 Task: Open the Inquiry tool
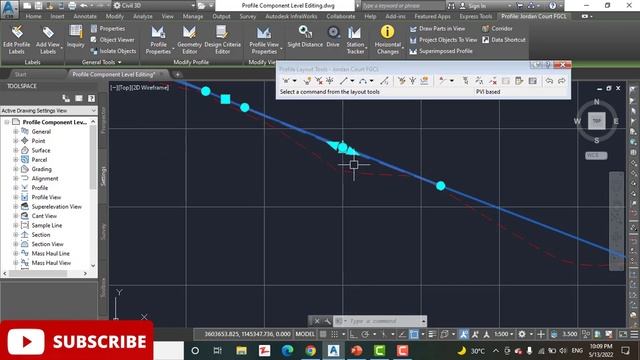(76, 36)
